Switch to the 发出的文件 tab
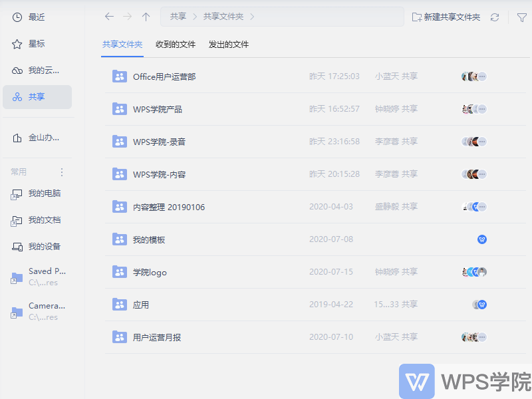This screenshot has width=532, height=399. click(229, 45)
